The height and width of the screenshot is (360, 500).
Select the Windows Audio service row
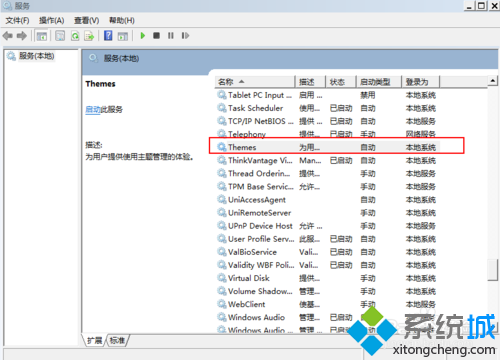[x=328, y=317]
